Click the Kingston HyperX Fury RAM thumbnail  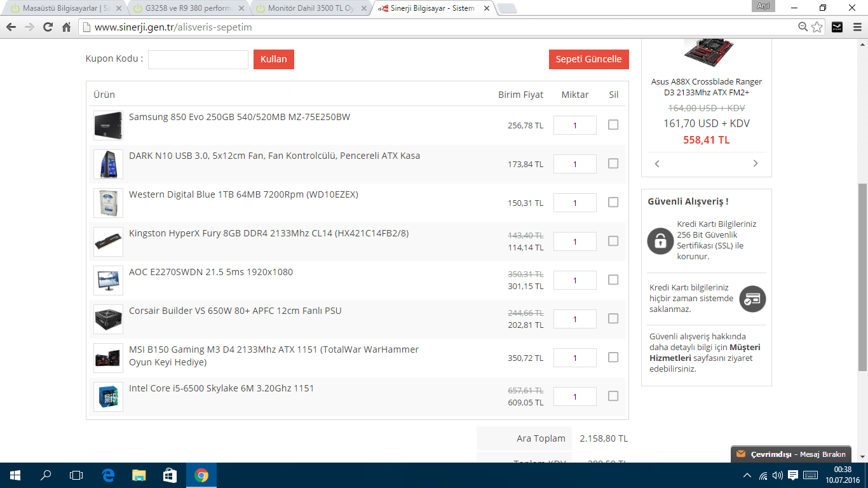tap(108, 241)
